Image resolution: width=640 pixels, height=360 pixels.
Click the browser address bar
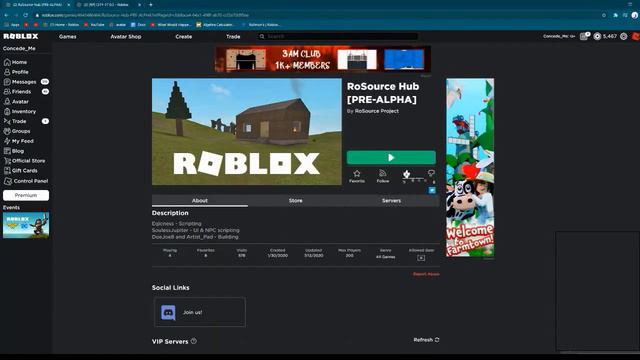318,15
